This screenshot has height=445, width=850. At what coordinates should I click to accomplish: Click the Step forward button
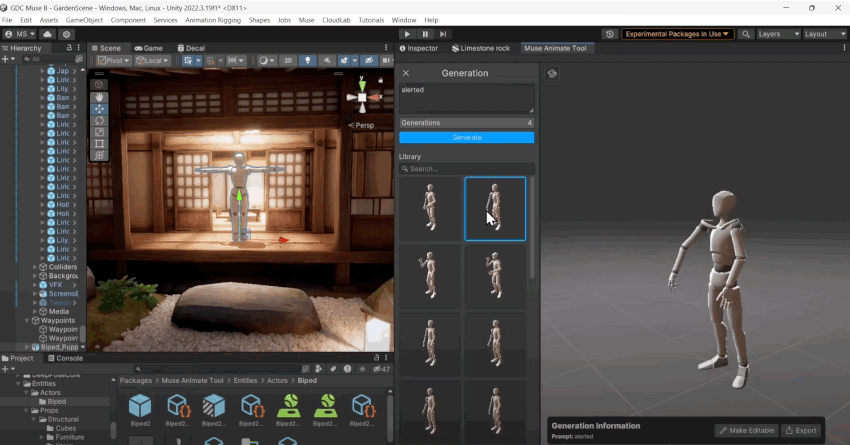tap(444, 34)
